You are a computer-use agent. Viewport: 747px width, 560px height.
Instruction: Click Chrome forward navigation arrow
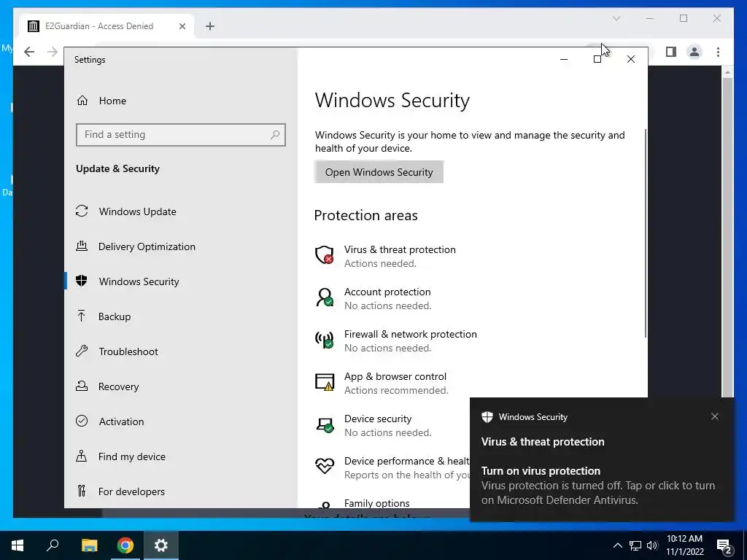pos(53,52)
